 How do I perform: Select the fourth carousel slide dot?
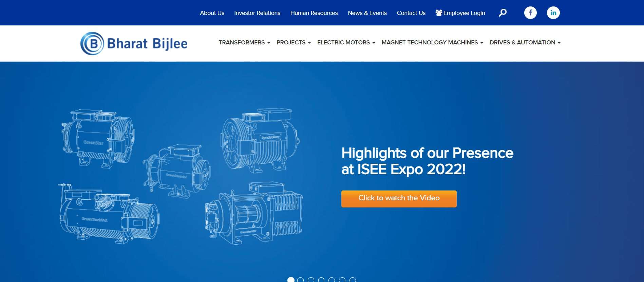pyautogui.click(x=321, y=280)
